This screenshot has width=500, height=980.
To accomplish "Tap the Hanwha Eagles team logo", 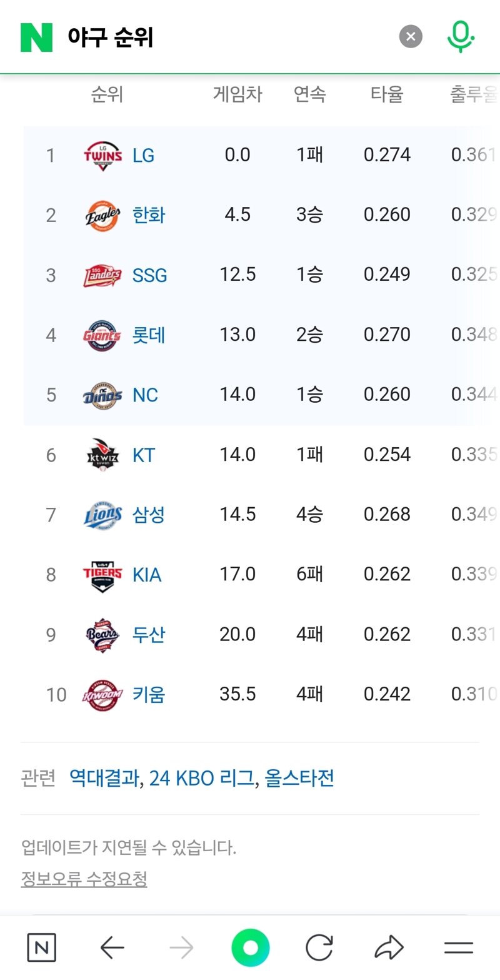I will 102,215.
